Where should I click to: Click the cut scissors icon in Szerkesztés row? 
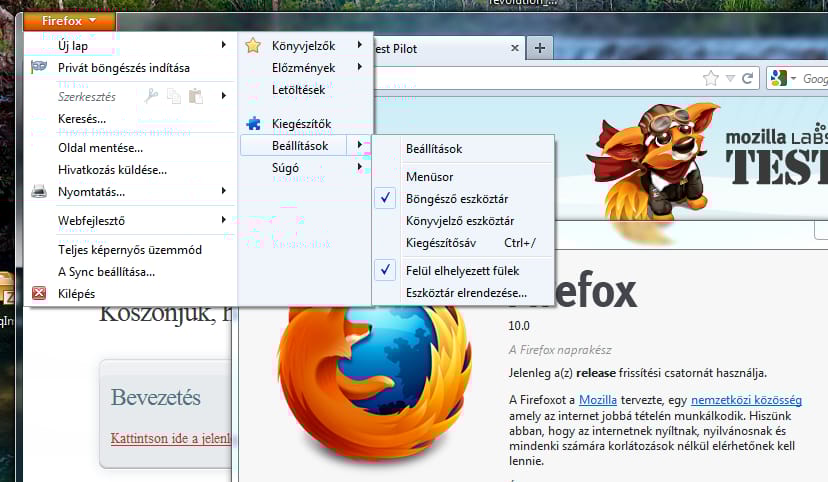pyautogui.click(x=152, y=96)
